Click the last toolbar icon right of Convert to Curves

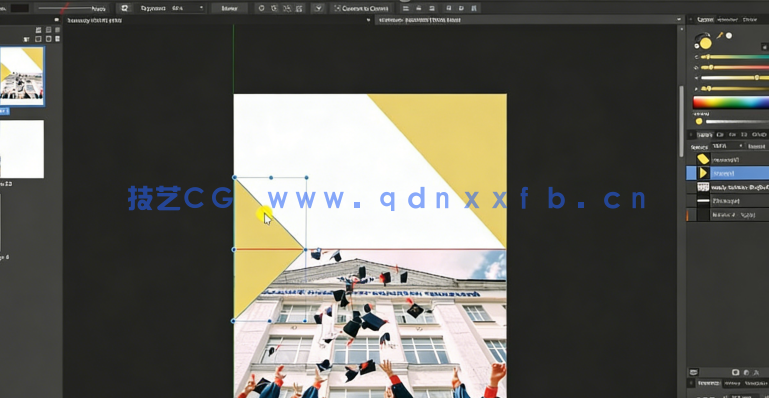[474, 8]
